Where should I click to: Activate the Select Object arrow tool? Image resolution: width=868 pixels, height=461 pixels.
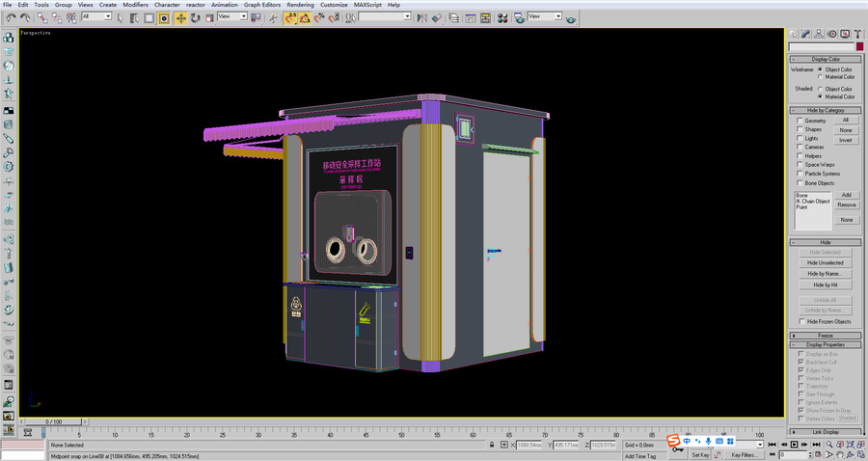tap(121, 18)
